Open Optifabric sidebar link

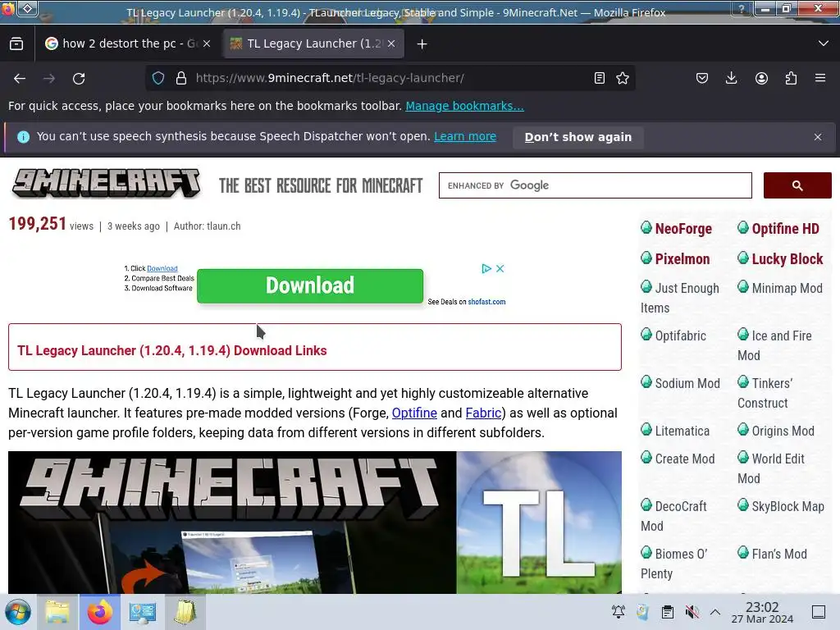tap(680, 336)
